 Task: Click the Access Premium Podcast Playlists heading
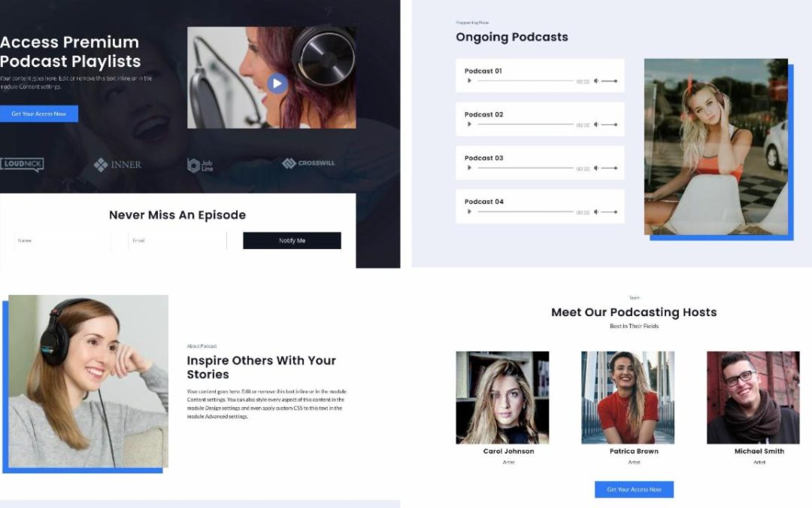71,52
